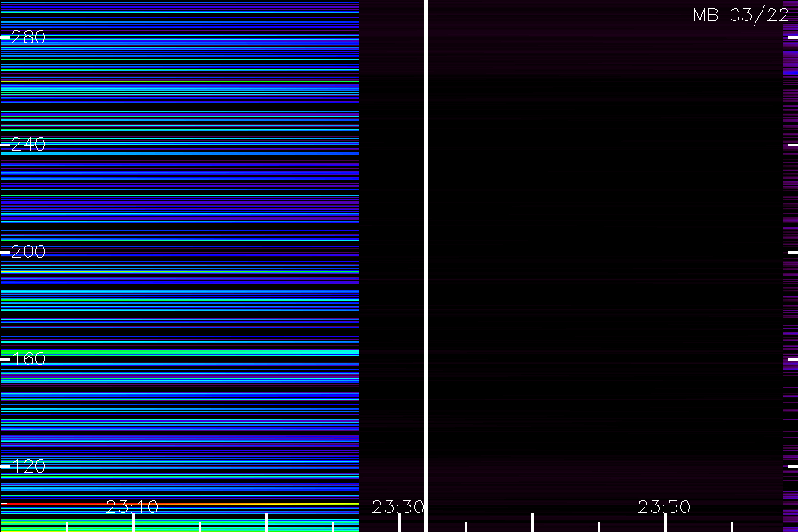Click the 120 frequency axis label

point(28,466)
